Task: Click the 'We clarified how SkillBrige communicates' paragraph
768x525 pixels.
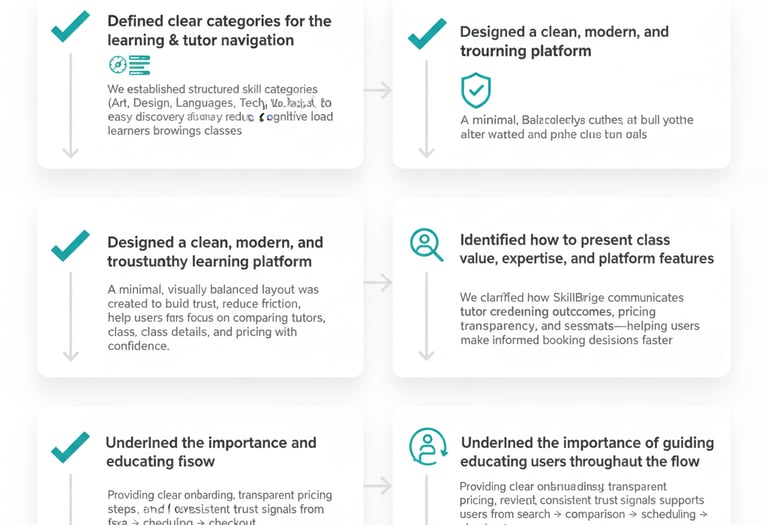Action: click(579, 318)
